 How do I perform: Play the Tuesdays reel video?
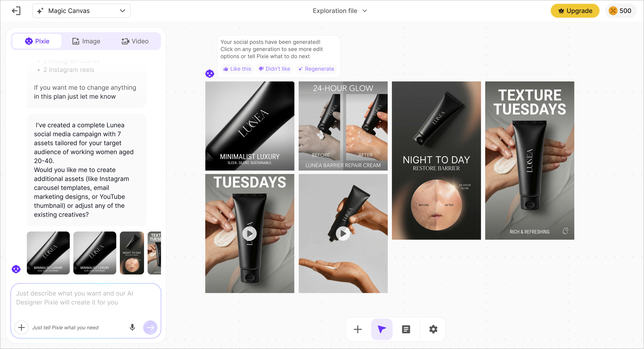250,233
